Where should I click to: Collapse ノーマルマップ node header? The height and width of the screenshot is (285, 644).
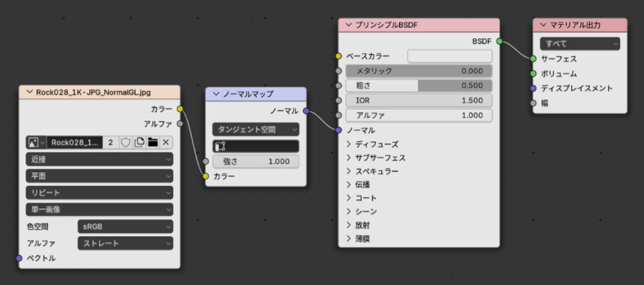point(216,94)
